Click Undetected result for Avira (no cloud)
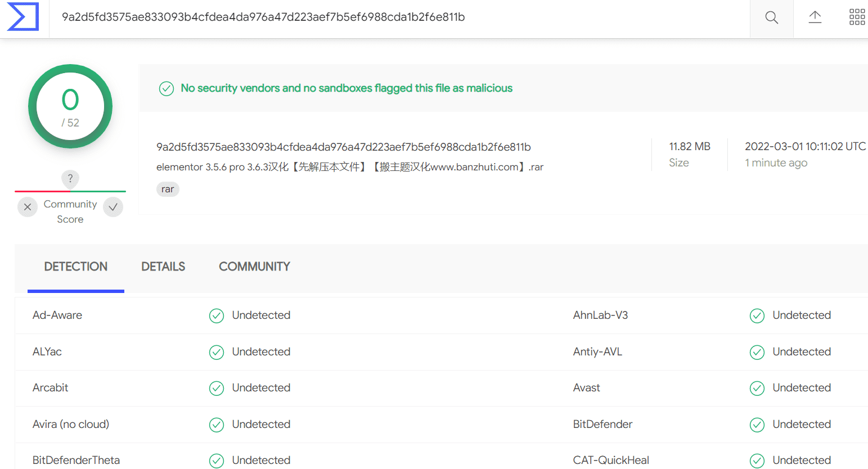The image size is (868, 469). point(261,425)
